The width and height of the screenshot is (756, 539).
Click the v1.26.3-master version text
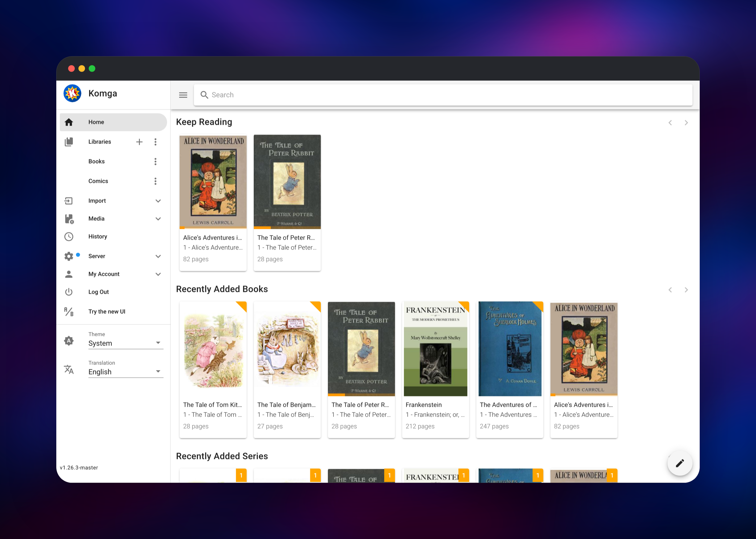coord(79,468)
